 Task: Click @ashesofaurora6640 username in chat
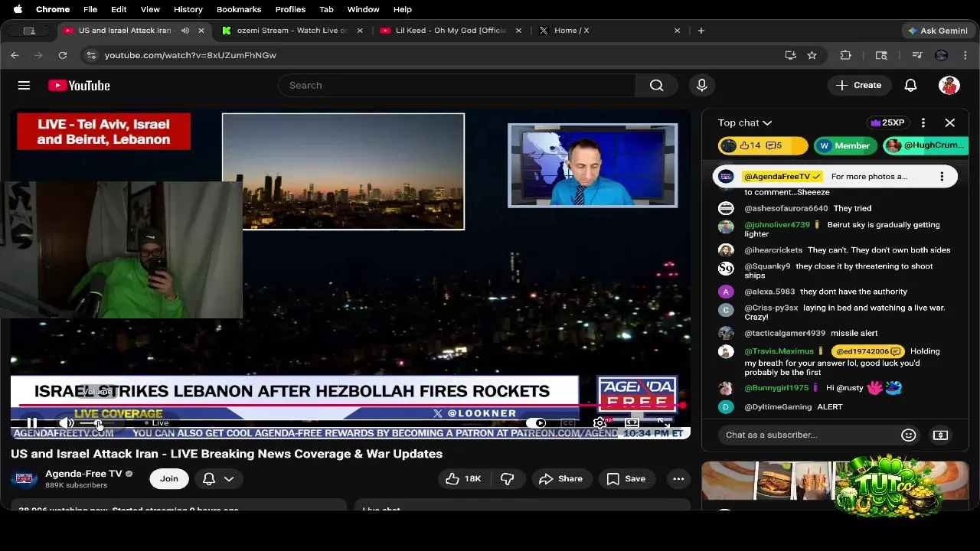pyautogui.click(x=786, y=208)
